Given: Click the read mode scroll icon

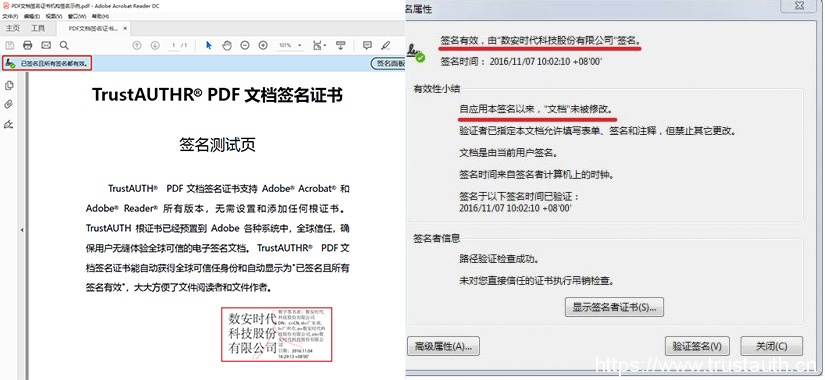Looking at the screenshot, I should [340, 45].
